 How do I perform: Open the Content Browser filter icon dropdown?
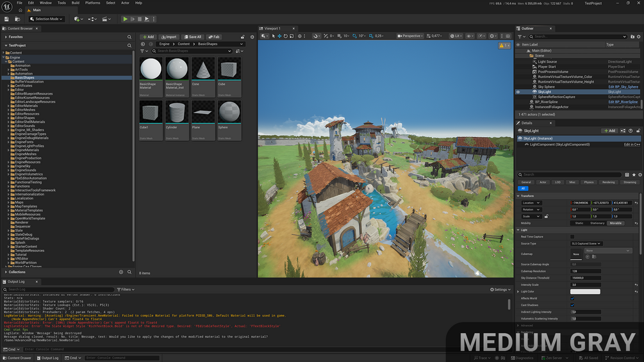pos(144,51)
